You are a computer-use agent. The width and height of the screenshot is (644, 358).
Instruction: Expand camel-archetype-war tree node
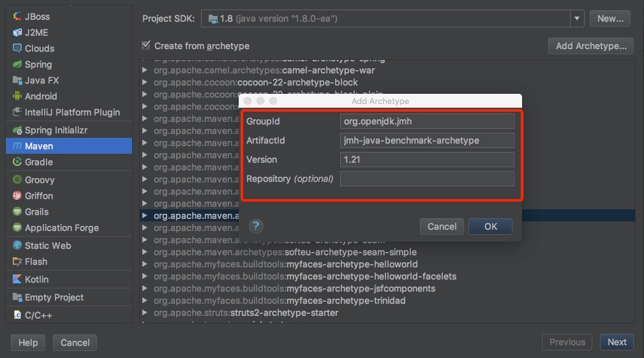145,70
